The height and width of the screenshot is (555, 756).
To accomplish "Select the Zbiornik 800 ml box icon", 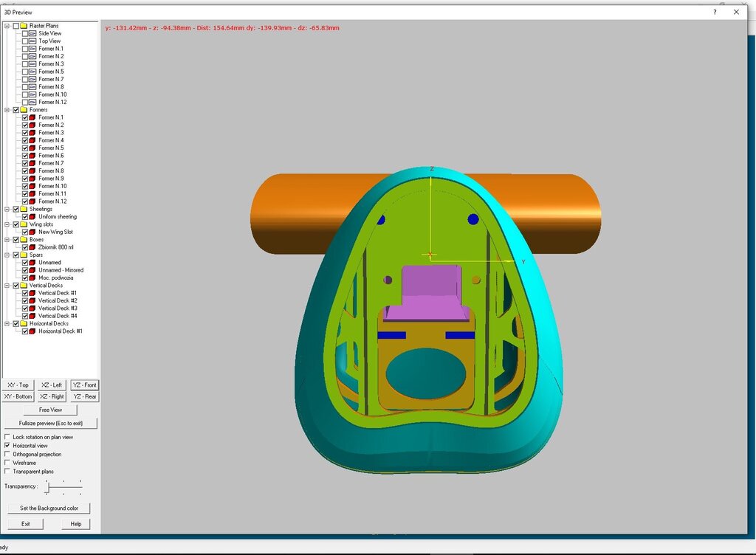I will tap(34, 247).
